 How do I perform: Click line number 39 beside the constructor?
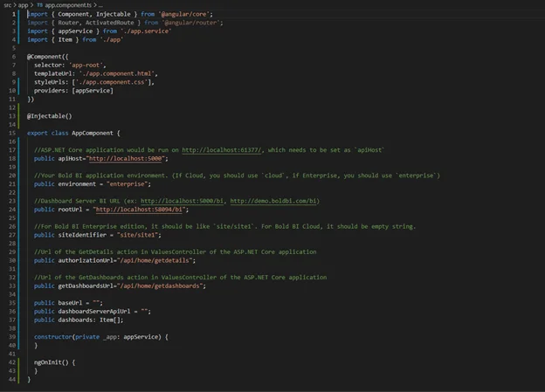coord(16,336)
